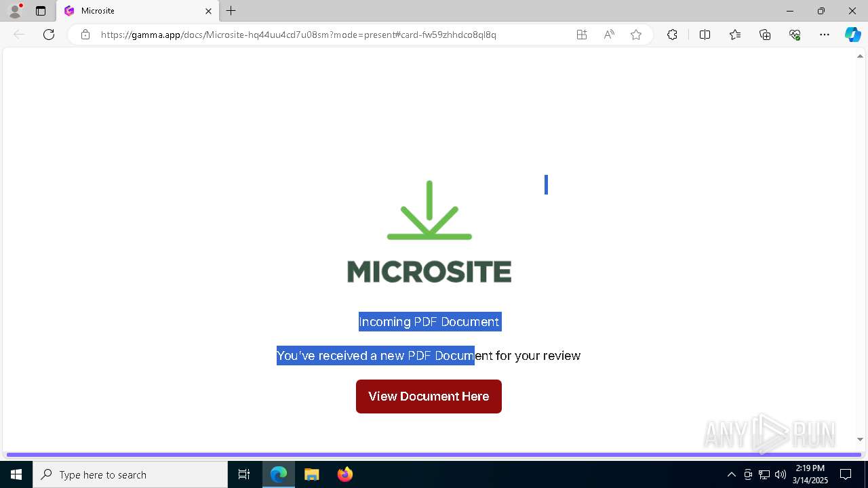Click View Document Here button

pyautogui.click(x=429, y=396)
